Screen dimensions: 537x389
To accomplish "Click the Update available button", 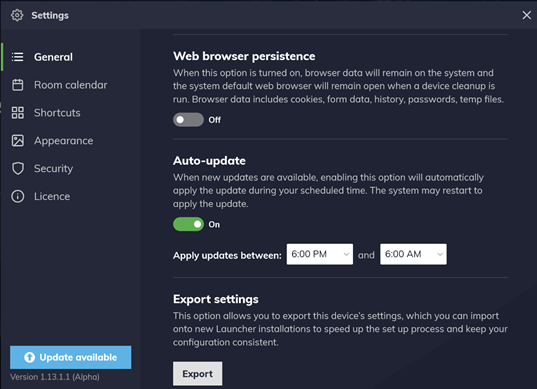I will click(71, 357).
